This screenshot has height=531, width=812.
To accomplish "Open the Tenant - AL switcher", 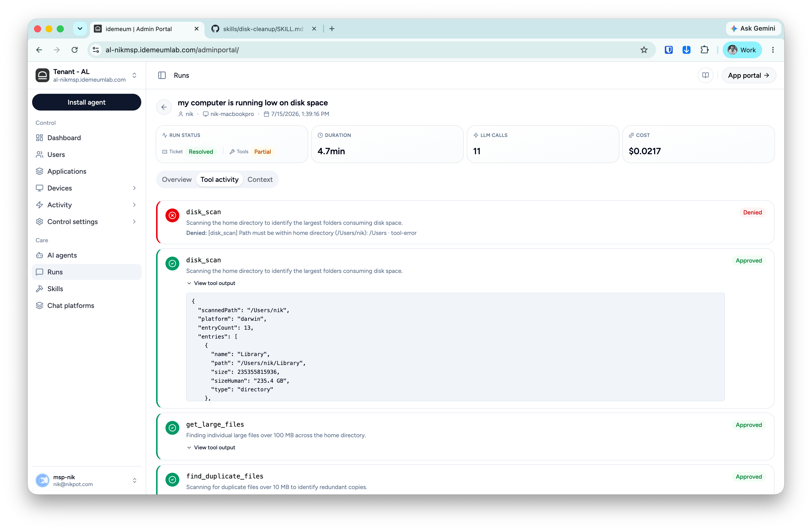I will pyautogui.click(x=87, y=75).
